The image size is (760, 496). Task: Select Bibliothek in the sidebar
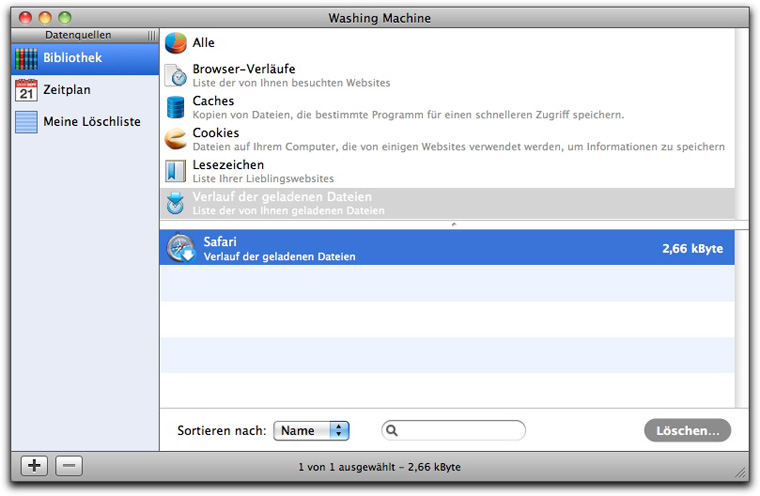[x=85, y=58]
